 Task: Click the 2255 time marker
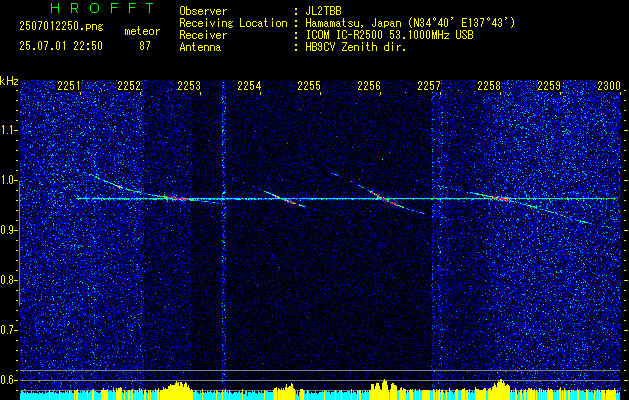click(x=309, y=85)
